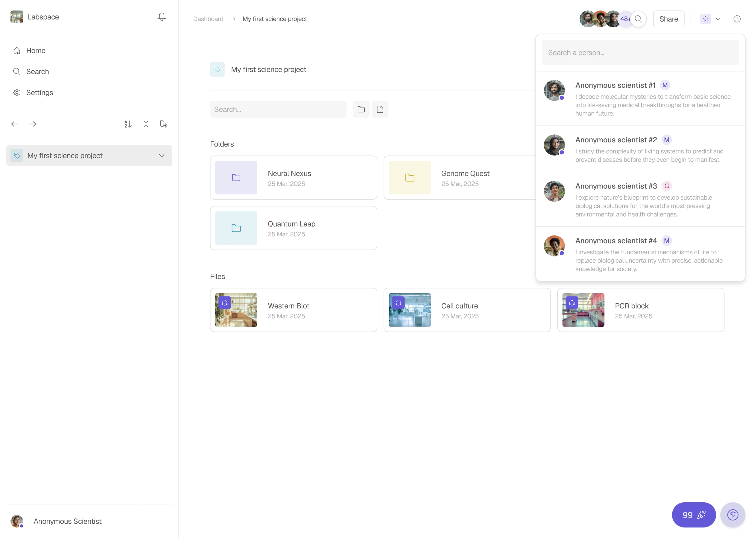Open the Cell culture file thumbnail
The height and width of the screenshot is (538, 756).
coord(410,310)
